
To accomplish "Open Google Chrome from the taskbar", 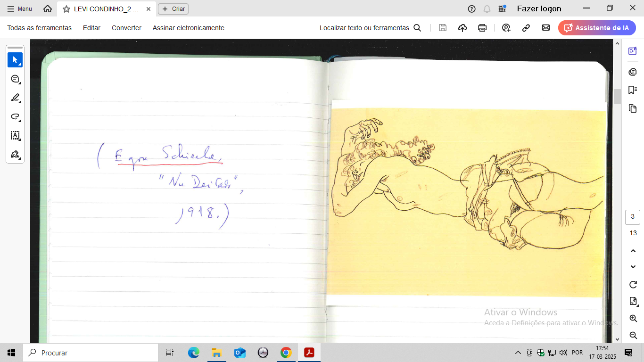I will pos(286,353).
